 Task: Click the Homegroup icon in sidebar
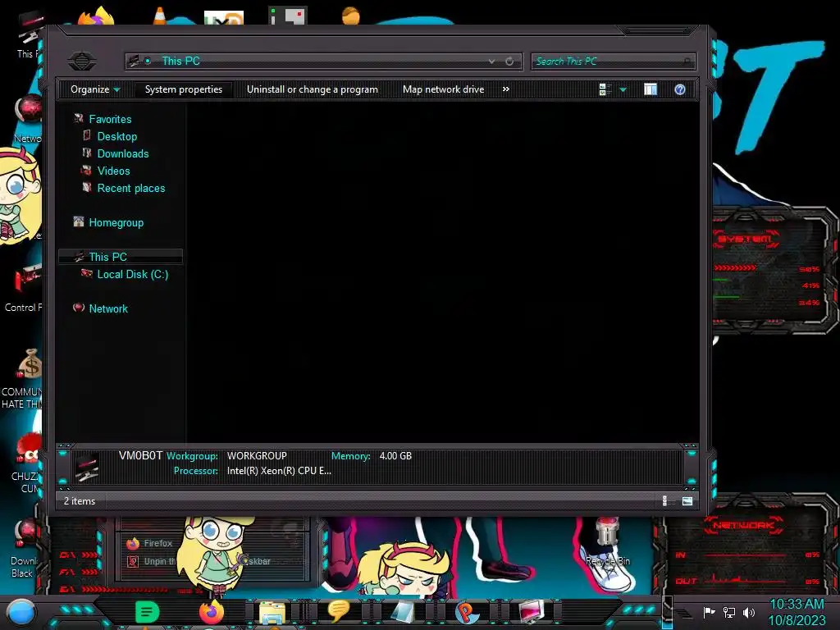[x=79, y=221]
